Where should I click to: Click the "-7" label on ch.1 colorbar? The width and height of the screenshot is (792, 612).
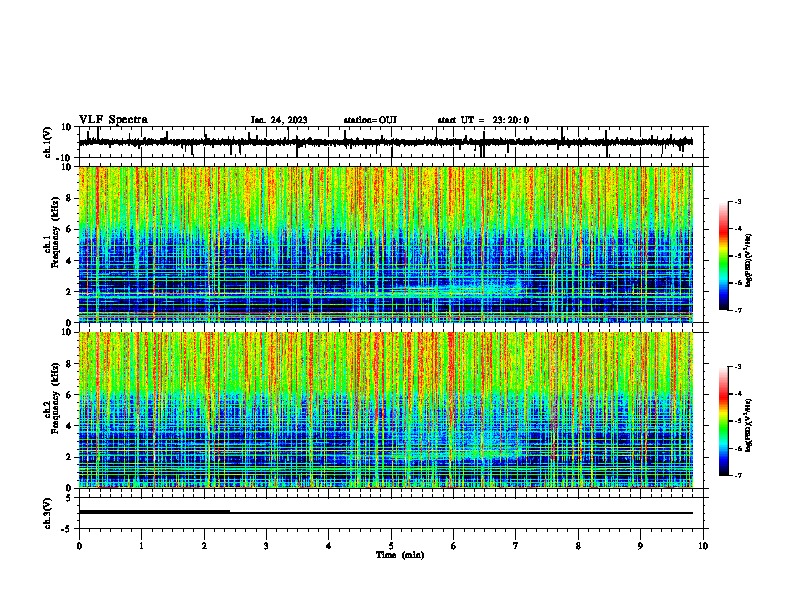tap(737, 310)
